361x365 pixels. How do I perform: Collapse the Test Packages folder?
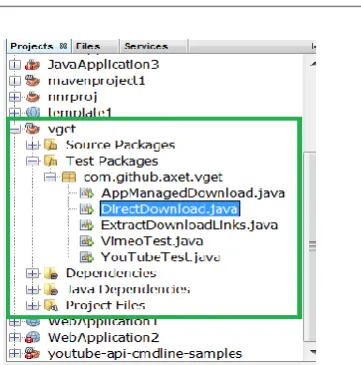(32, 161)
